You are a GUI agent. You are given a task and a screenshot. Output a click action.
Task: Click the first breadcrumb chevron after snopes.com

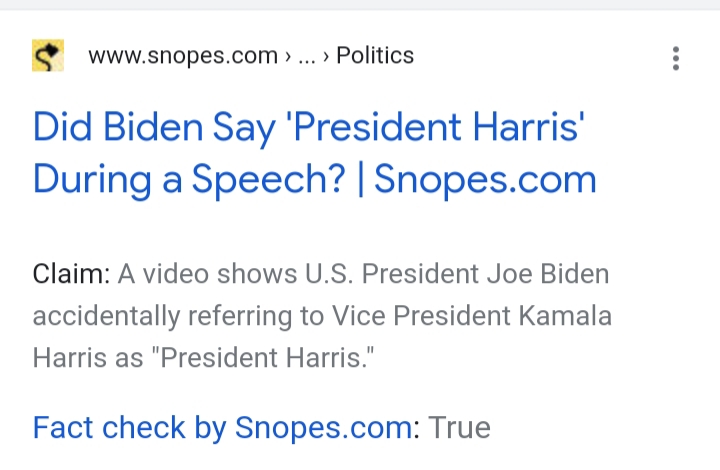pyautogui.click(x=288, y=57)
